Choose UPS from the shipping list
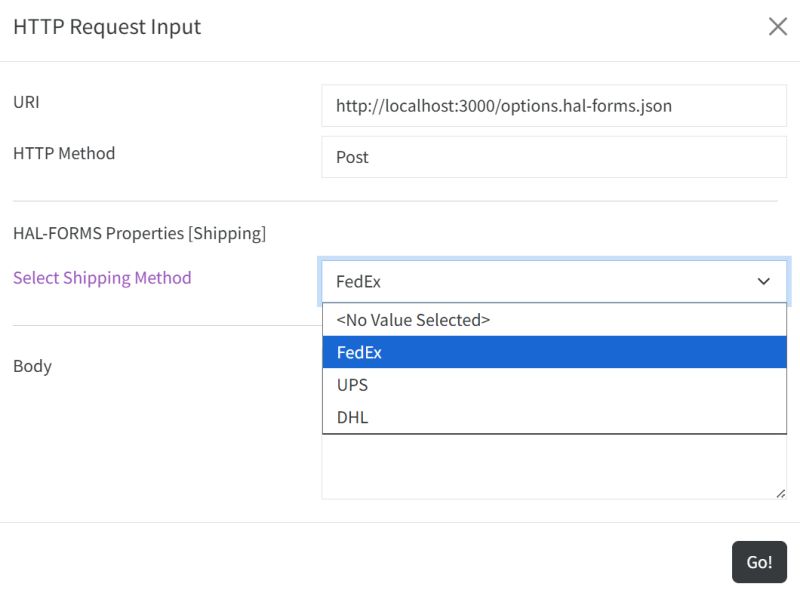 tap(554, 385)
